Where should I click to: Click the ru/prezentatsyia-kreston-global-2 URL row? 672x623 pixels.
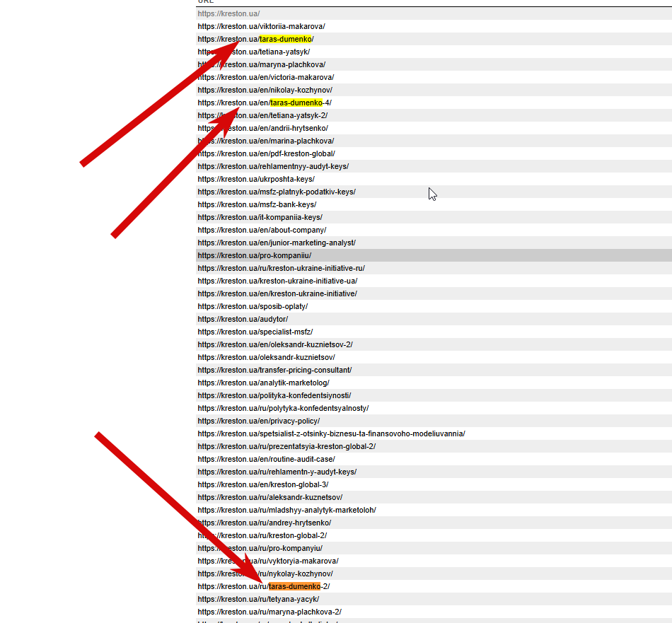click(434, 446)
